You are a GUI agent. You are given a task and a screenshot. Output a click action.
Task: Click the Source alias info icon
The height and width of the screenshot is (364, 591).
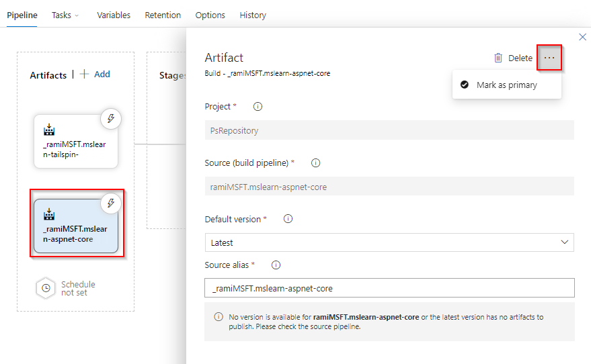point(276,265)
